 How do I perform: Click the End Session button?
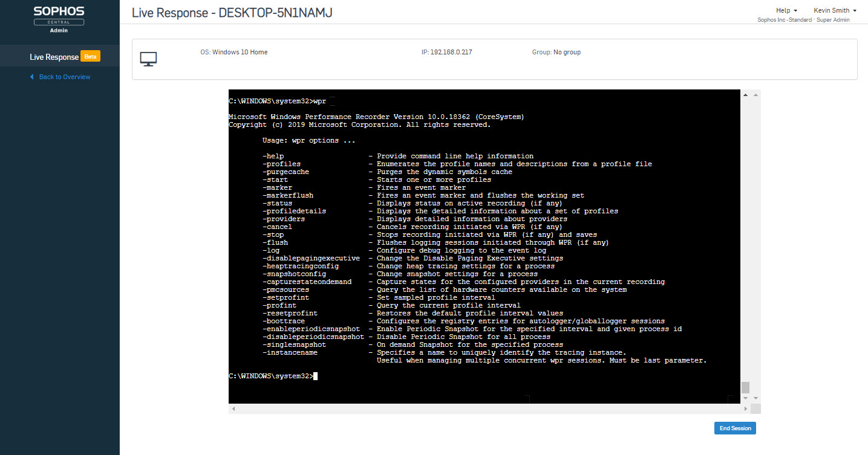click(735, 428)
